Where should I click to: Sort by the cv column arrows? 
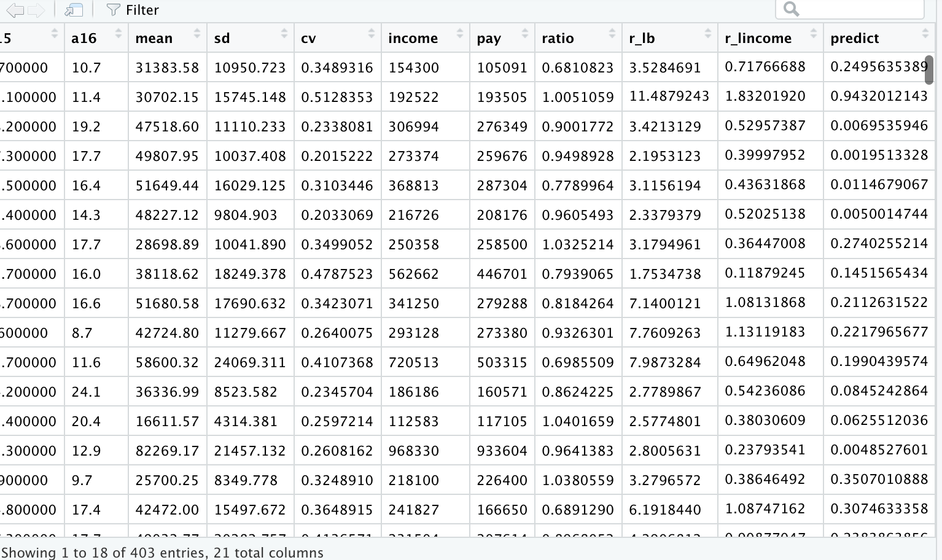click(371, 34)
